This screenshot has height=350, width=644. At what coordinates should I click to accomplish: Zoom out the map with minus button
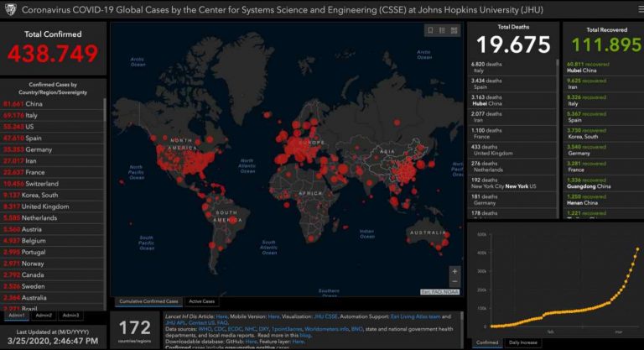tap(454, 283)
